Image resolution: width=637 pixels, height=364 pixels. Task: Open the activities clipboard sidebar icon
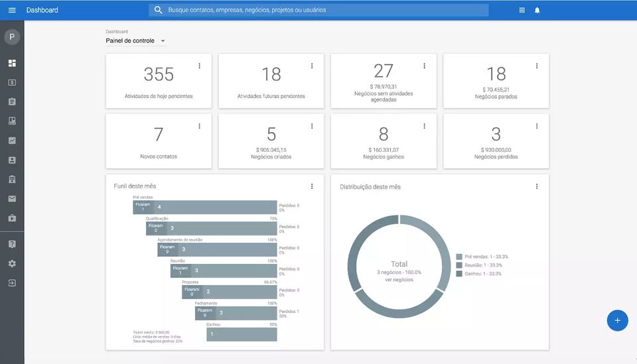tap(12, 101)
